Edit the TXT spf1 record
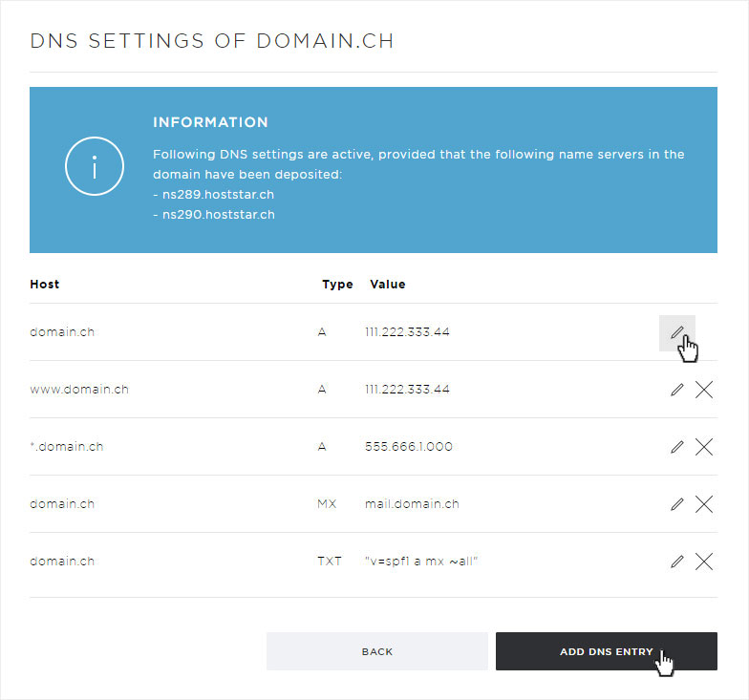The width and height of the screenshot is (749, 700). tap(676, 562)
